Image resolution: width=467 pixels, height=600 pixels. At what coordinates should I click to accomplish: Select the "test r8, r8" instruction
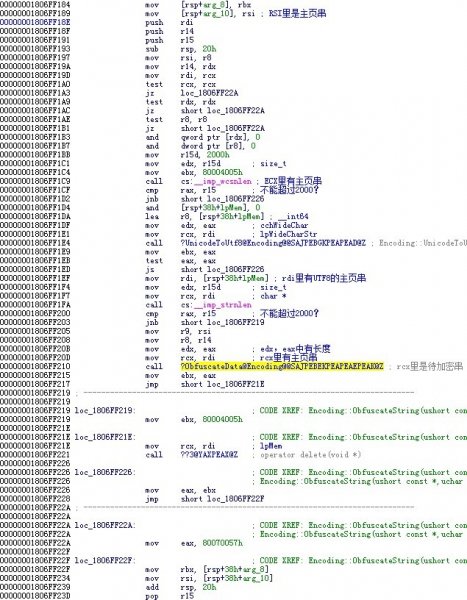click(176, 119)
